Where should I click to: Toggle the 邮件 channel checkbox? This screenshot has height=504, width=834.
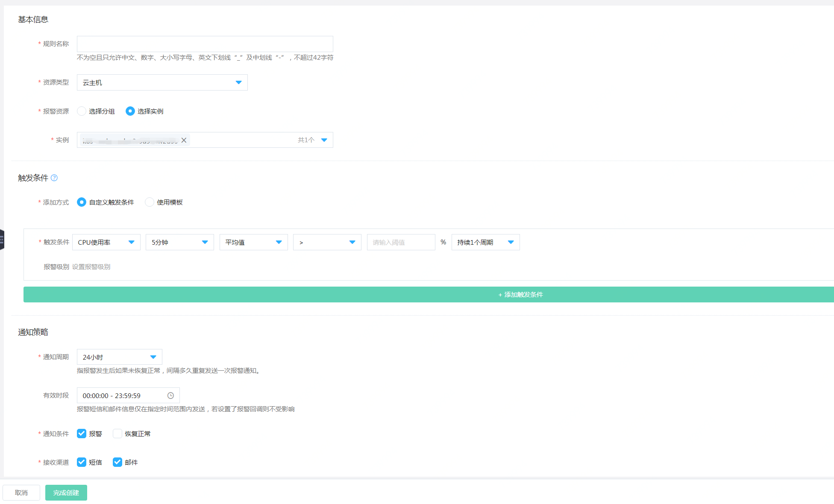click(x=117, y=462)
